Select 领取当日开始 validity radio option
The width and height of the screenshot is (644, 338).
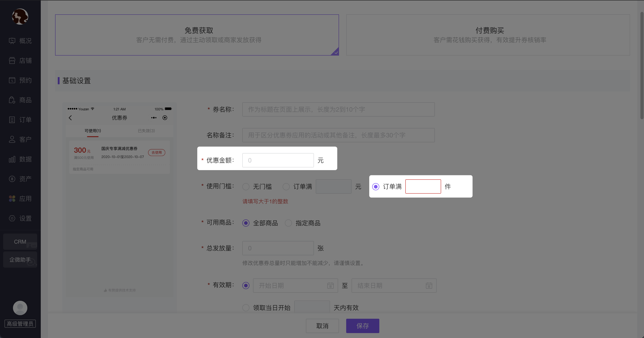tap(246, 308)
